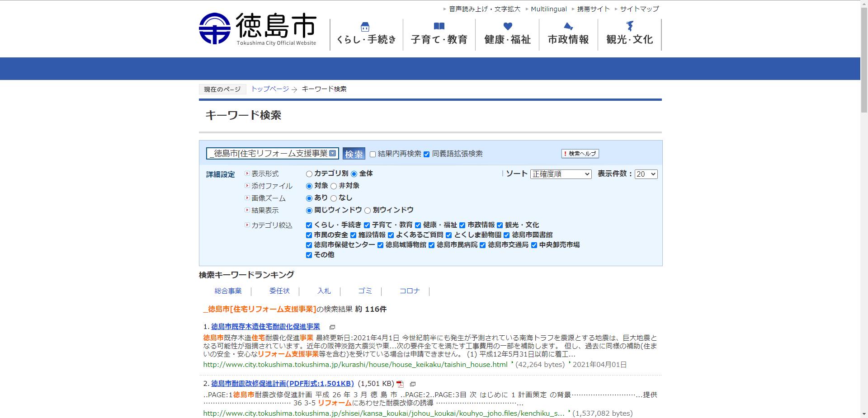This screenshot has height=418, width=868.
Task: Select the くらし・手続き house icon
Action: [364, 27]
